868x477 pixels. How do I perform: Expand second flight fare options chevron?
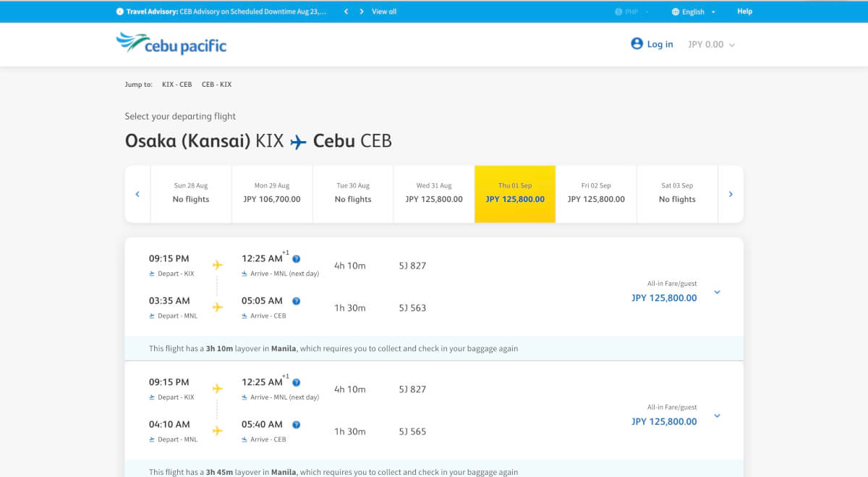click(x=717, y=416)
